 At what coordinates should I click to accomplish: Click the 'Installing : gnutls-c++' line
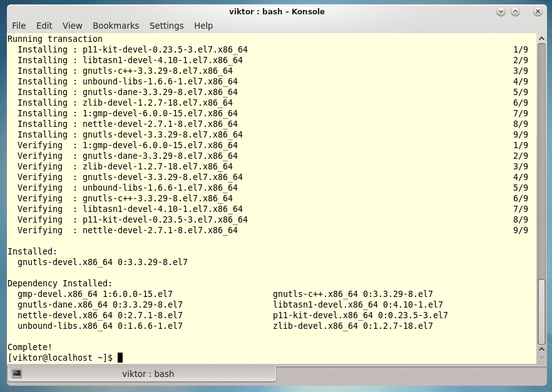pyautogui.click(x=125, y=71)
